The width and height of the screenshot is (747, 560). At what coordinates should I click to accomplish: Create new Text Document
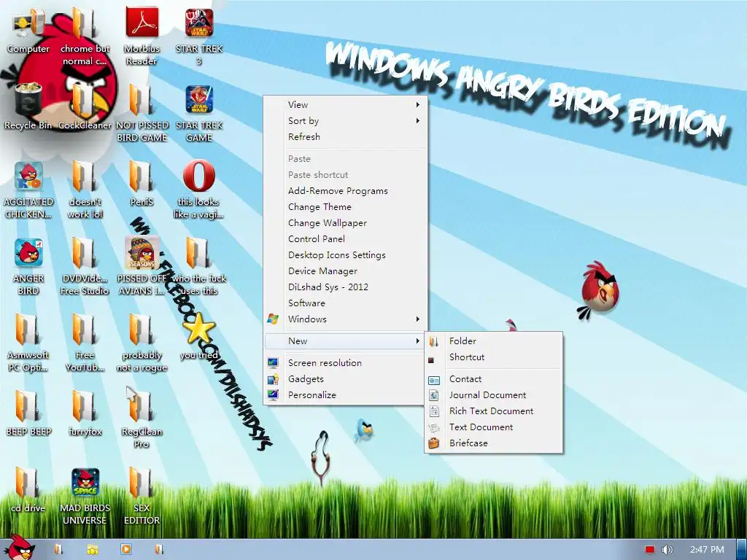(x=494, y=427)
